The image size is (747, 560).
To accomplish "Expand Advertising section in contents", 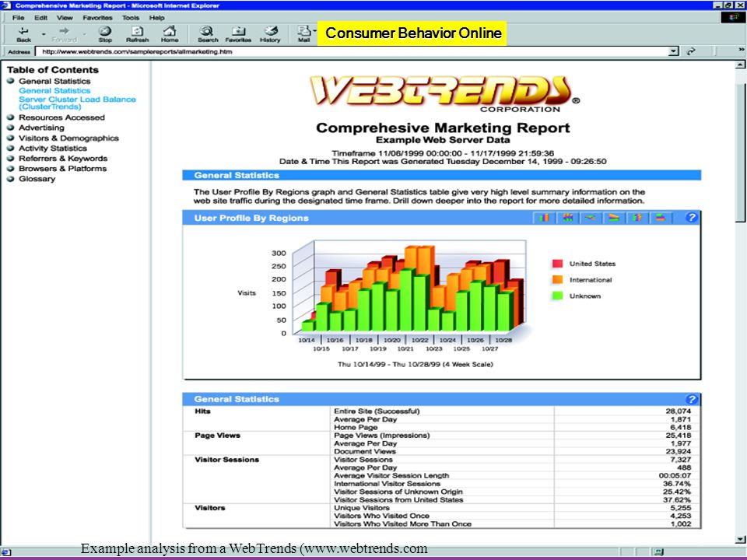I will [41, 128].
